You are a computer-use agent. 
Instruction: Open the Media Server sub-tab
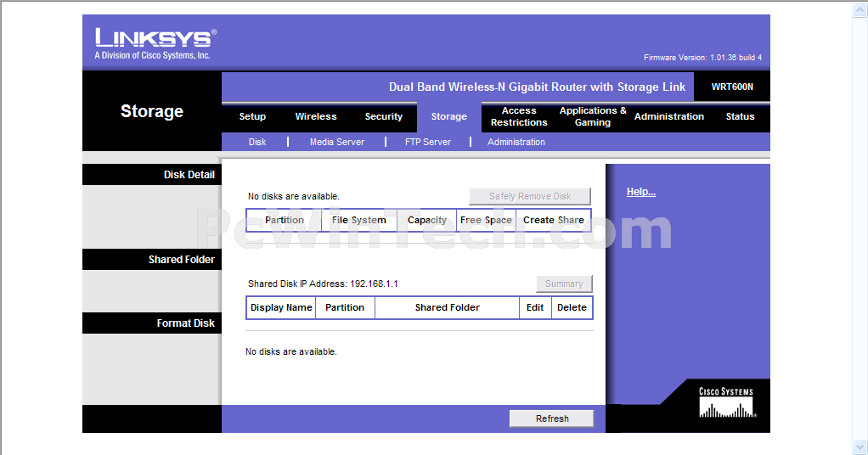(337, 143)
